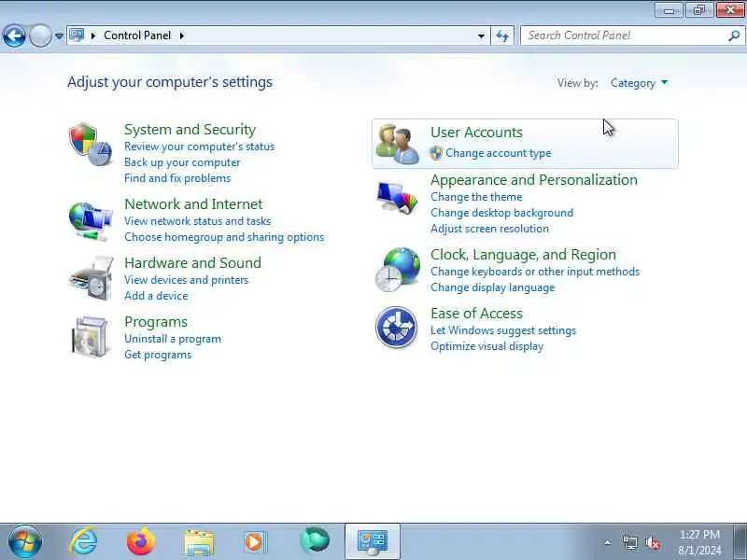Open Programs heading
This screenshot has width=747, height=560.
tap(156, 322)
